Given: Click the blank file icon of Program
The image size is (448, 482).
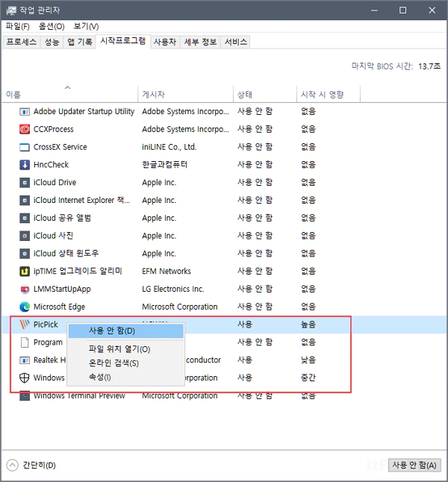Looking at the screenshot, I should pyautogui.click(x=25, y=342).
